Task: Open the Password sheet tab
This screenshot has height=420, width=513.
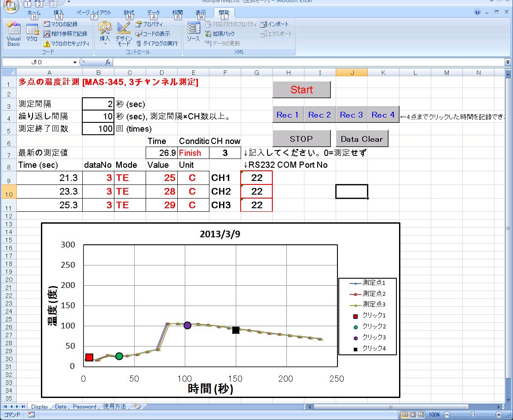Action: pos(84,407)
